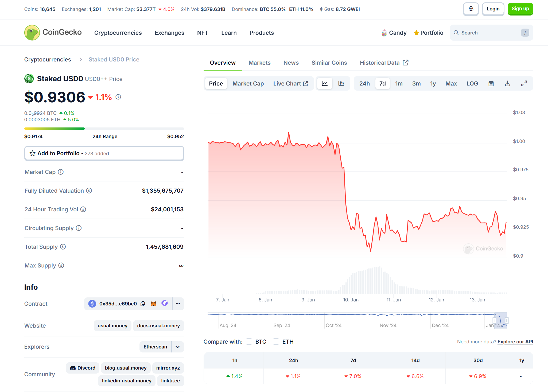Open the usual.money website link

click(x=112, y=325)
